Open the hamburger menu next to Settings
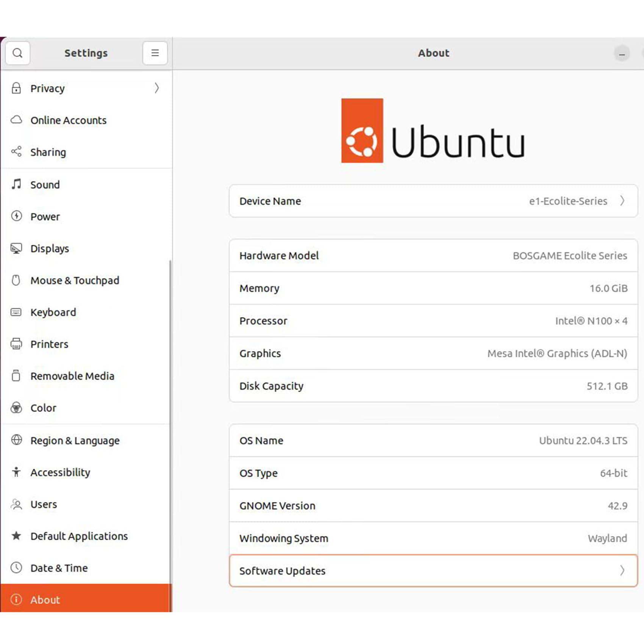This screenshot has width=644, height=644. pyautogui.click(x=155, y=53)
